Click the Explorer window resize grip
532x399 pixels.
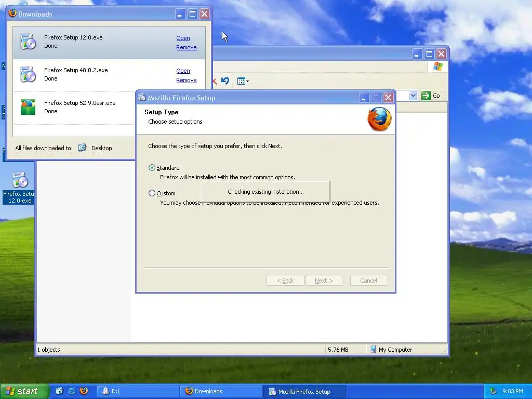pyautogui.click(x=444, y=352)
